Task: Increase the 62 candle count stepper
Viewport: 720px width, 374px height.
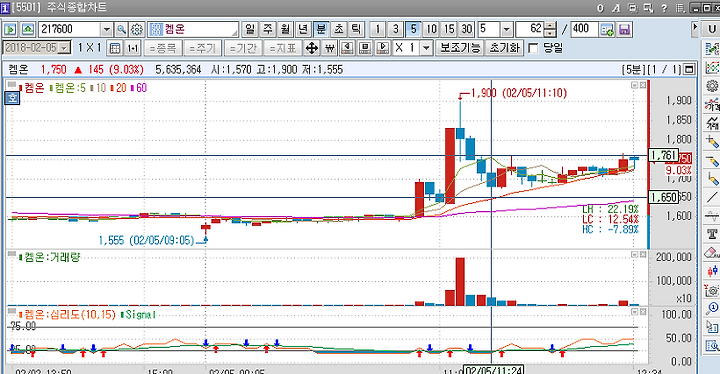Action: pyautogui.click(x=551, y=26)
